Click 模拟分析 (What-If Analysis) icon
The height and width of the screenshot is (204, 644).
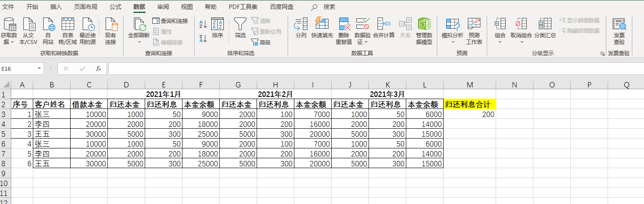453,25
